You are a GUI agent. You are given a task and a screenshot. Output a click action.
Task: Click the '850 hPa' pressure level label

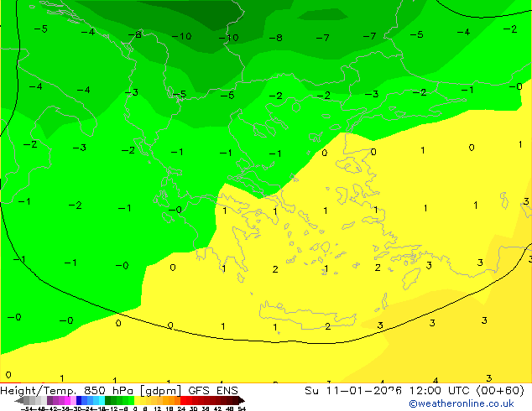pos(108,391)
